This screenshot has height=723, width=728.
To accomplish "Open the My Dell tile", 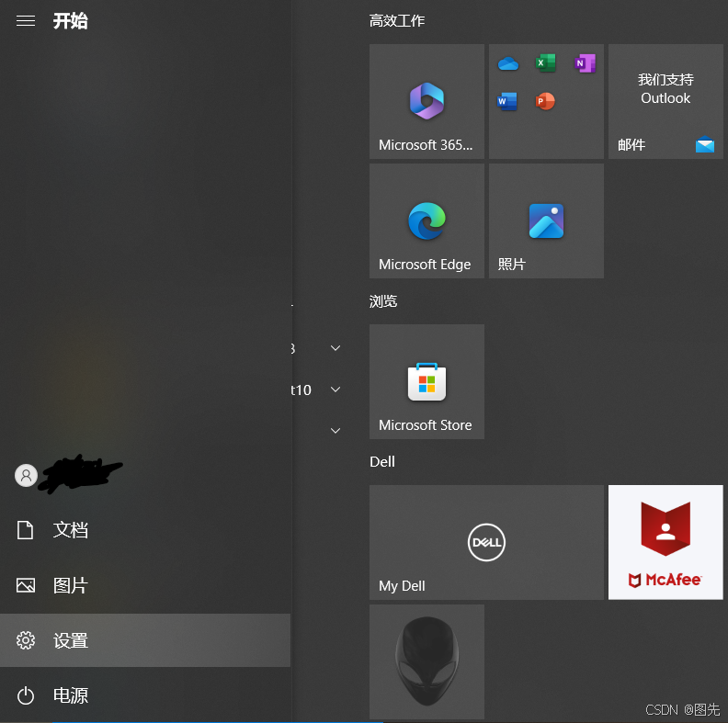I will pos(486,542).
